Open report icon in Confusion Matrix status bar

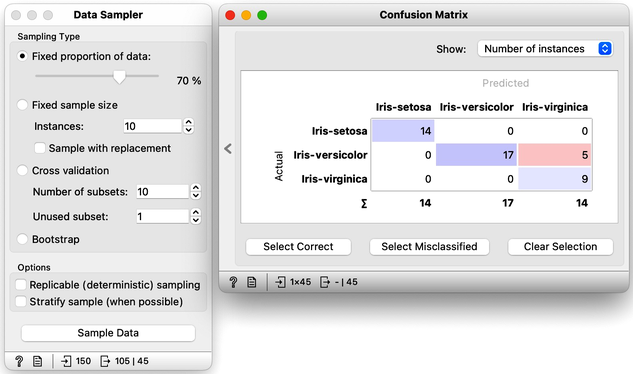252,282
